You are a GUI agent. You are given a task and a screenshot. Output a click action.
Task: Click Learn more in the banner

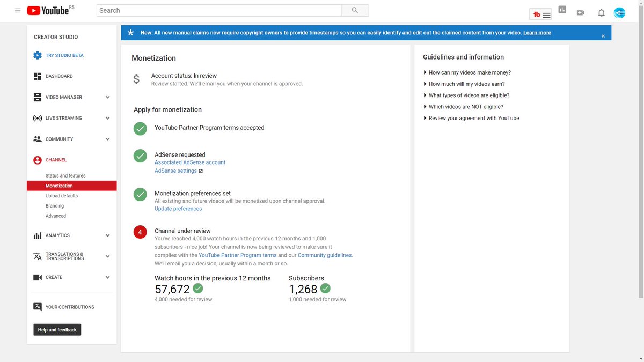(537, 33)
